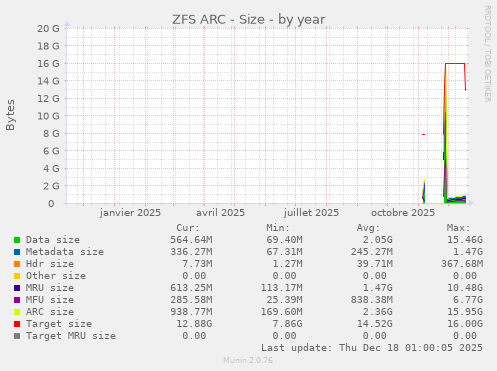Click the 'MFU size' legend label
This screenshot has height=371, width=497.
tap(50, 300)
